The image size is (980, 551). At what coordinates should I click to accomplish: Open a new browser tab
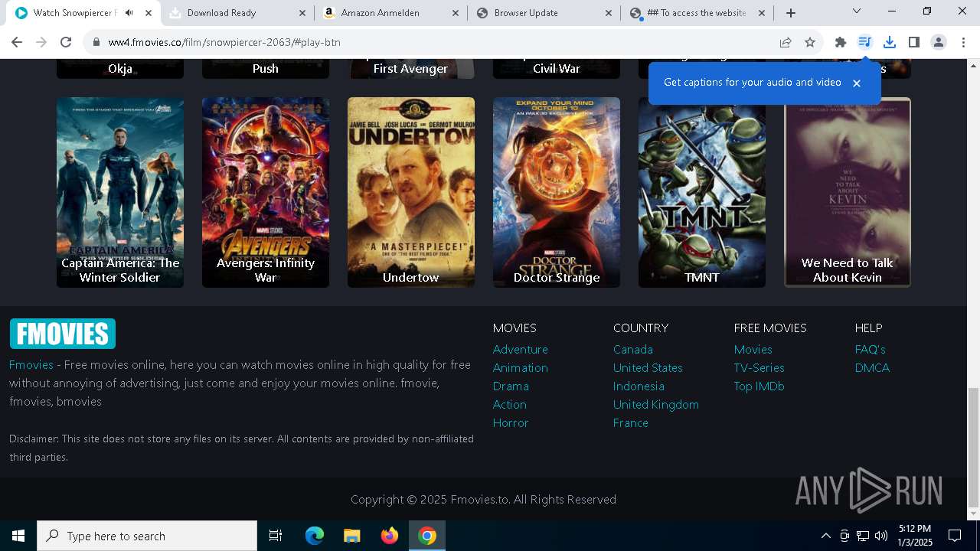pyautogui.click(x=791, y=13)
